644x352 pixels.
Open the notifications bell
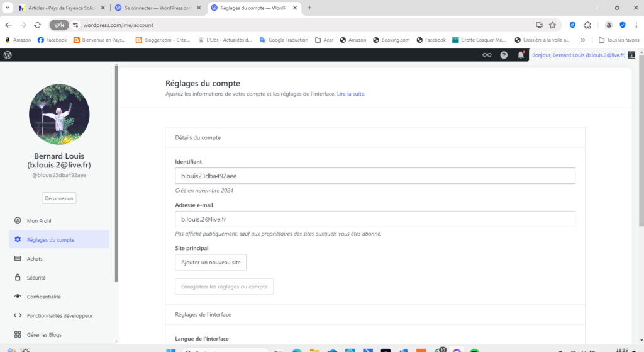tap(521, 55)
